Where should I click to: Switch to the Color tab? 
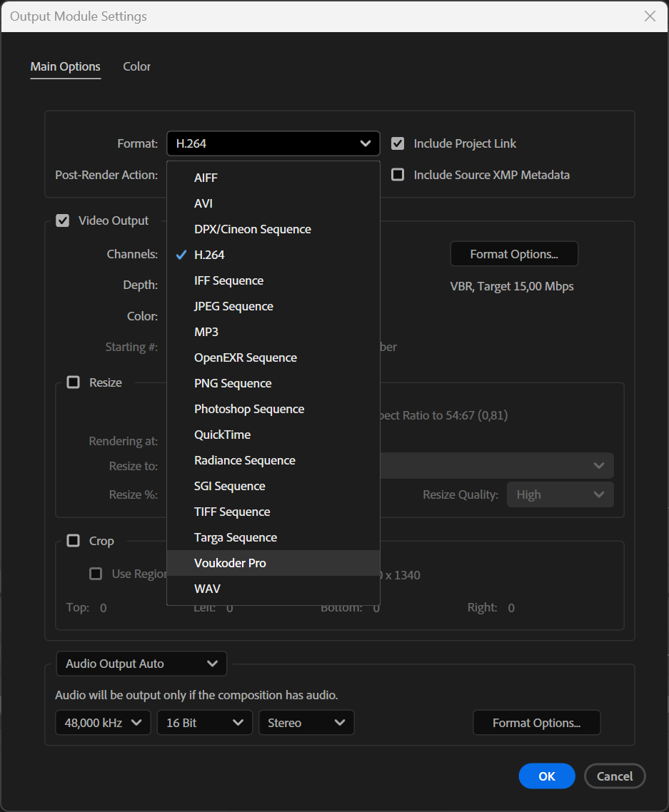(136, 66)
